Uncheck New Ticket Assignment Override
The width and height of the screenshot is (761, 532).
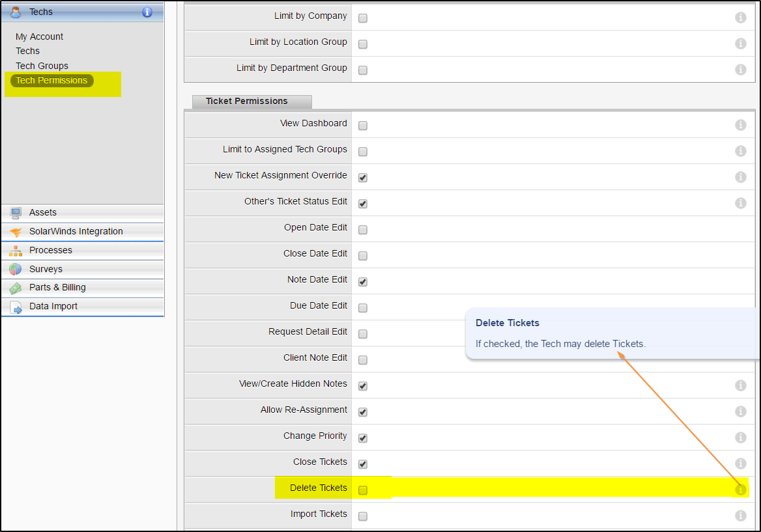(362, 178)
